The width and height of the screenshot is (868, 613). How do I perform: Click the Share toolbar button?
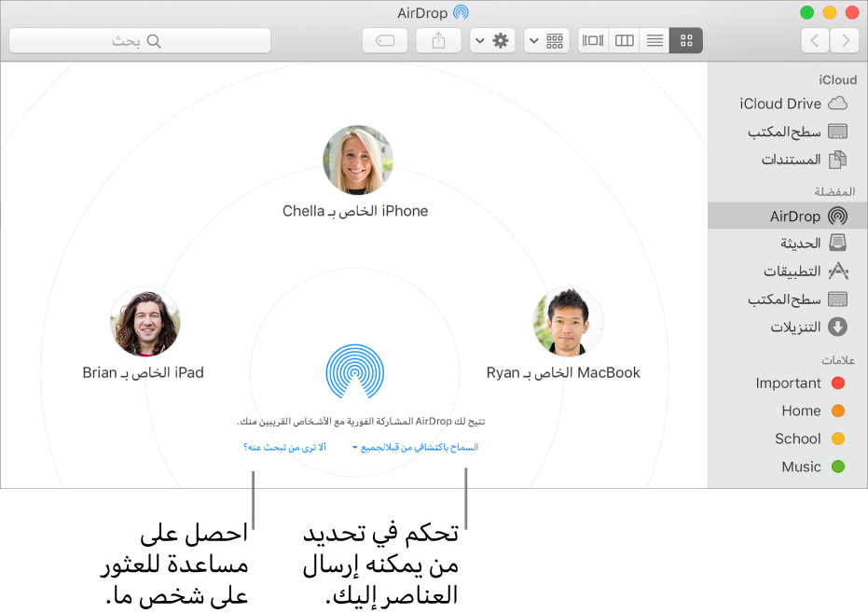(438, 40)
